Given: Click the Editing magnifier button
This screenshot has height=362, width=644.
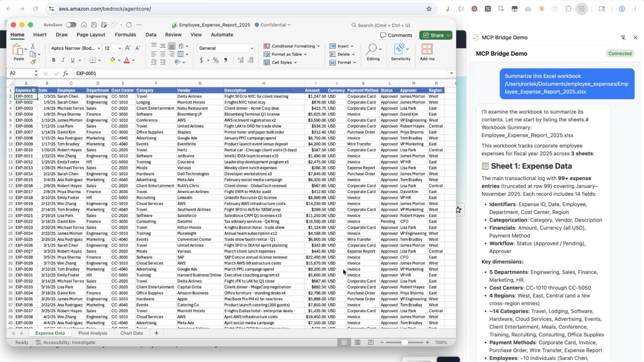Looking at the screenshot, I should tap(372, 53).
